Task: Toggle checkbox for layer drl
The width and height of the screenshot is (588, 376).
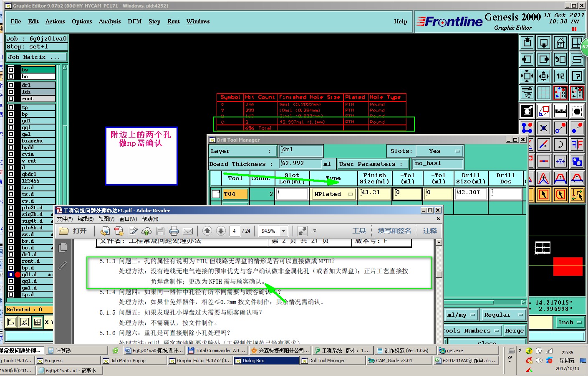Action: click(x=11, y=85)
